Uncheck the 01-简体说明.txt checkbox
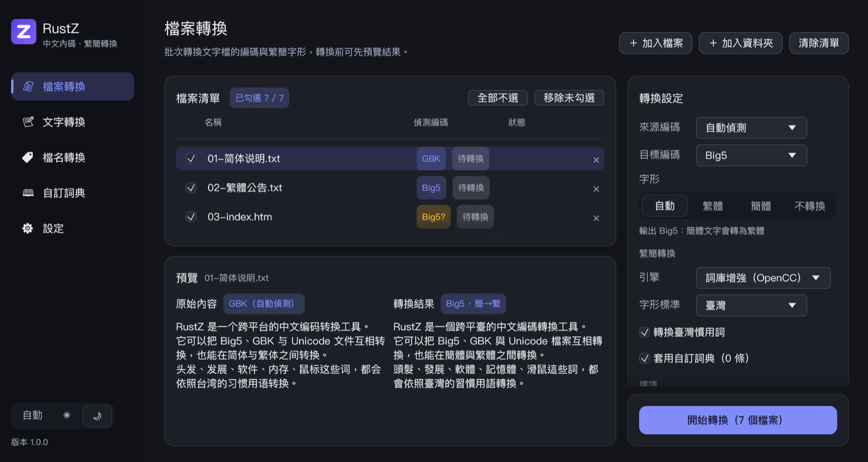The height and width of the screenshot is (462, 868). (x=191, y=159)
